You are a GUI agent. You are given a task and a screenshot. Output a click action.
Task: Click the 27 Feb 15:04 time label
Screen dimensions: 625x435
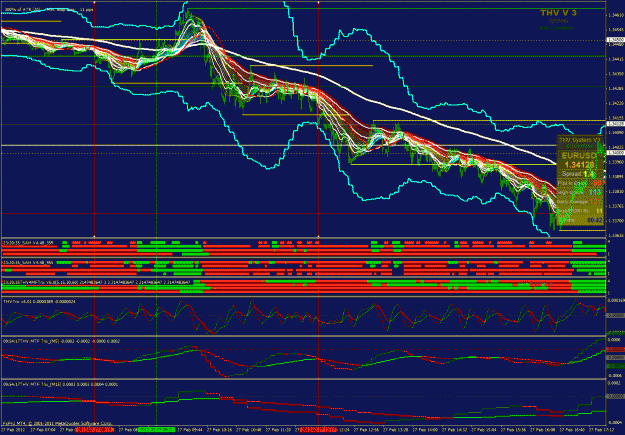[484, 430]
